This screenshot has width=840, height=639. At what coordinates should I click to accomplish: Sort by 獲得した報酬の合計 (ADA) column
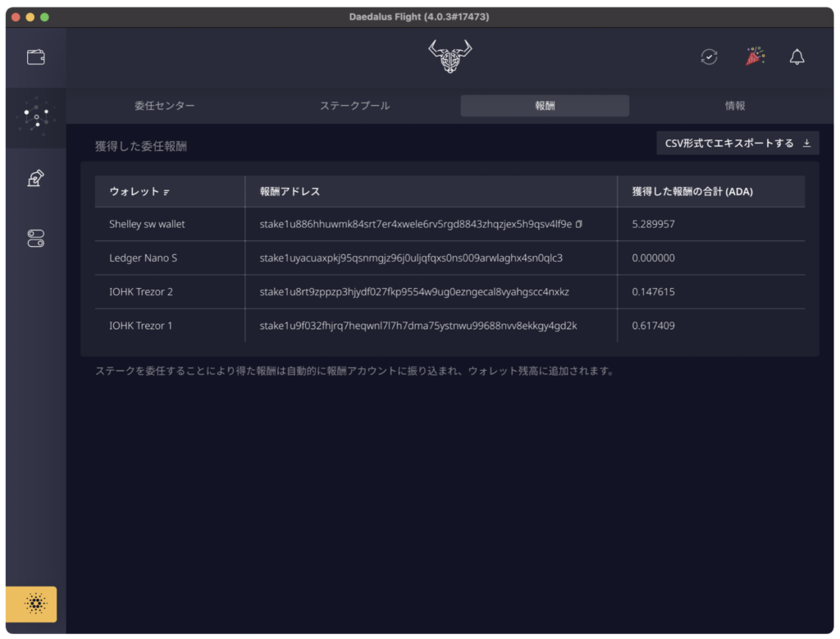pyautogui.click(x=692, y=191)
